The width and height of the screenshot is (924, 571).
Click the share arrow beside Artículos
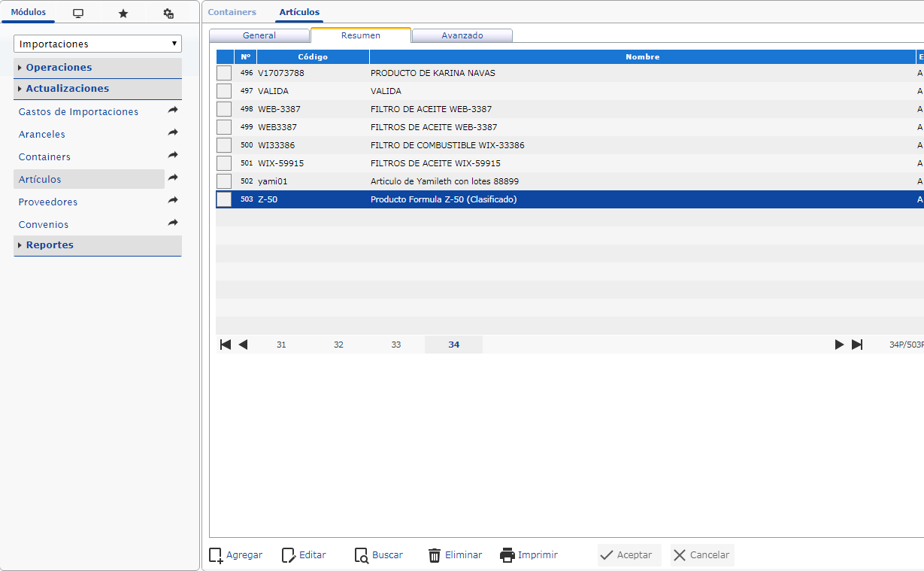click(x=173, y=178)
